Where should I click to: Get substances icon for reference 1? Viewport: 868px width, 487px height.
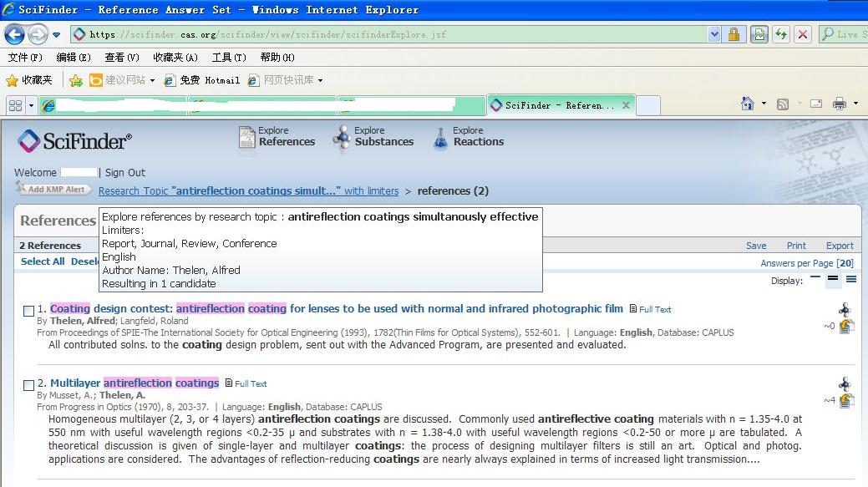click(x=845, y=309)
